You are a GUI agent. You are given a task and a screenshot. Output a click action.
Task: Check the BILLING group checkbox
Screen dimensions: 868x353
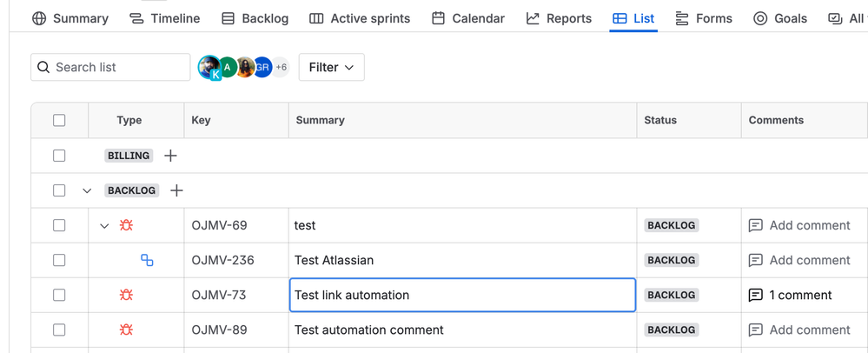[59, 156]
